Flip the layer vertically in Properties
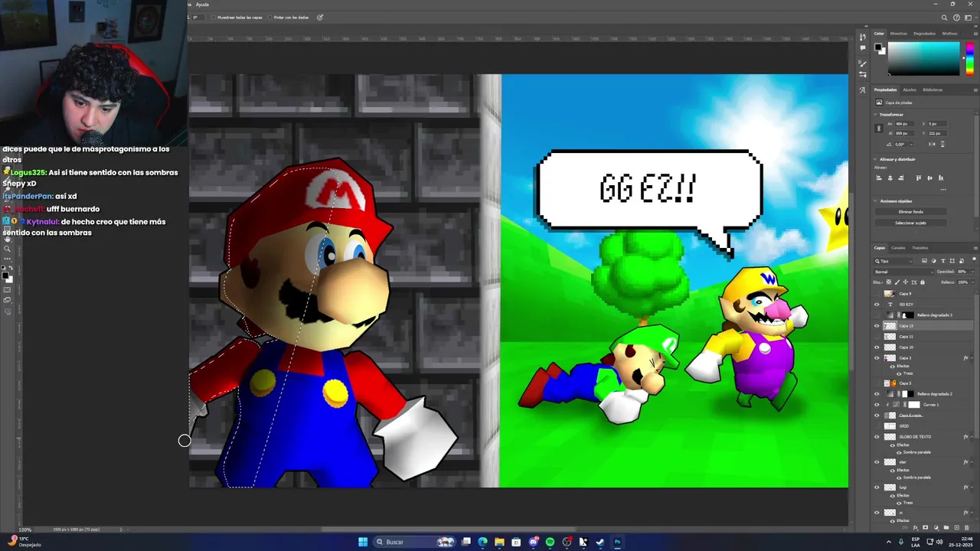This screenshot has height=551, width=980. click(x=942, y=144)
